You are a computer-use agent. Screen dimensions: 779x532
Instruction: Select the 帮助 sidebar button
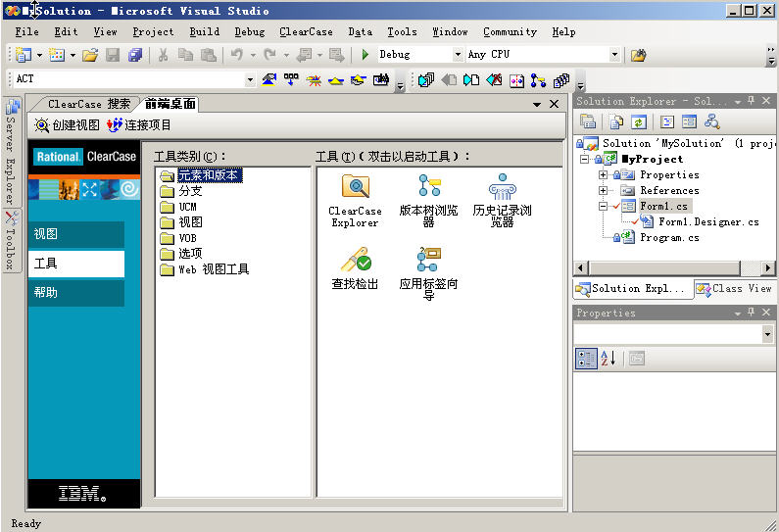pos(76,293)
